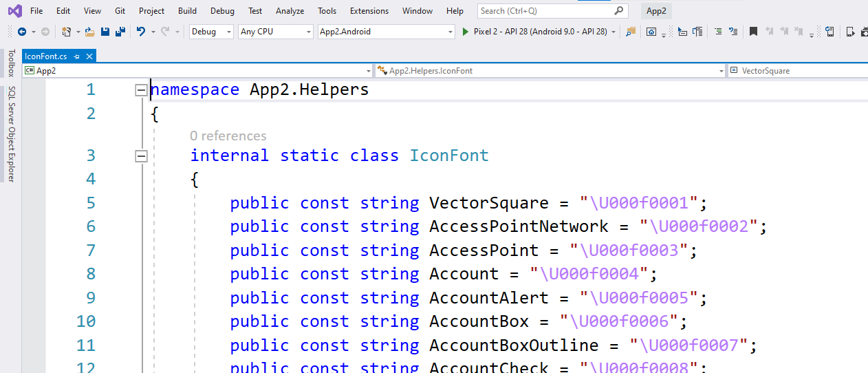The height and width of the screenshot is (373, 868).
Task: Click the window-with-home toolbar icon
Action: tap(651, 32)
